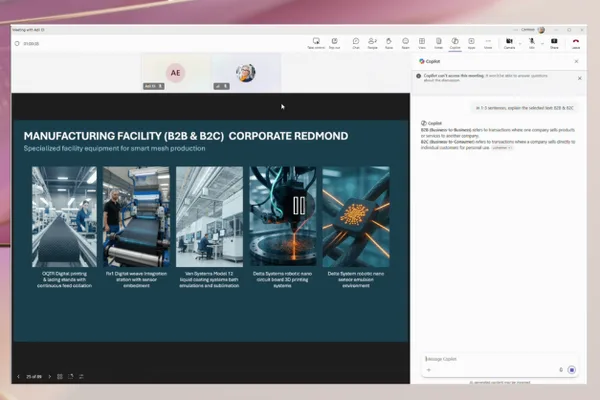Screen dimensions: 600x400
Task: Open the Chat panel icon
Action: pos(356,43)
